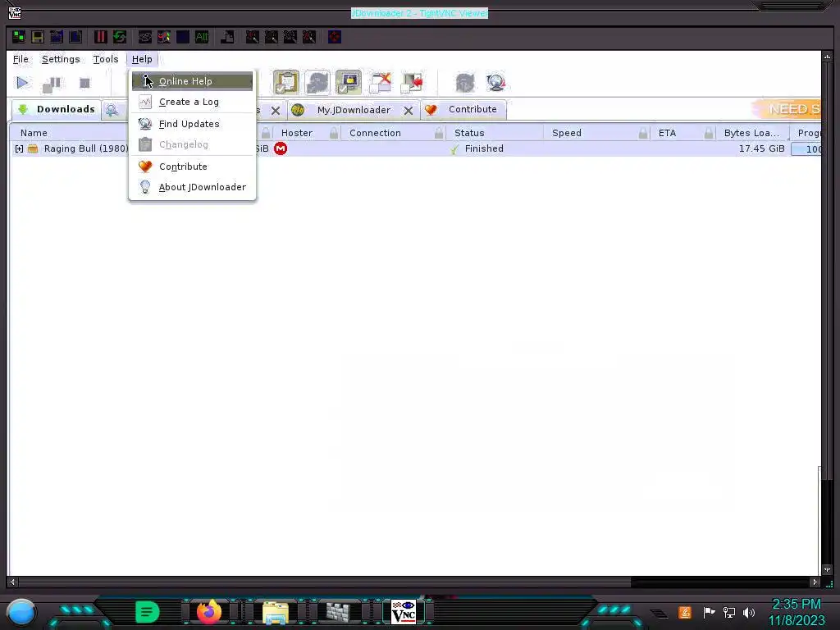This screenshot has height=630, width=840.
Task: Toggle the icon with red arrow in JDownloader toolbar
Action: tap(412, 83)
